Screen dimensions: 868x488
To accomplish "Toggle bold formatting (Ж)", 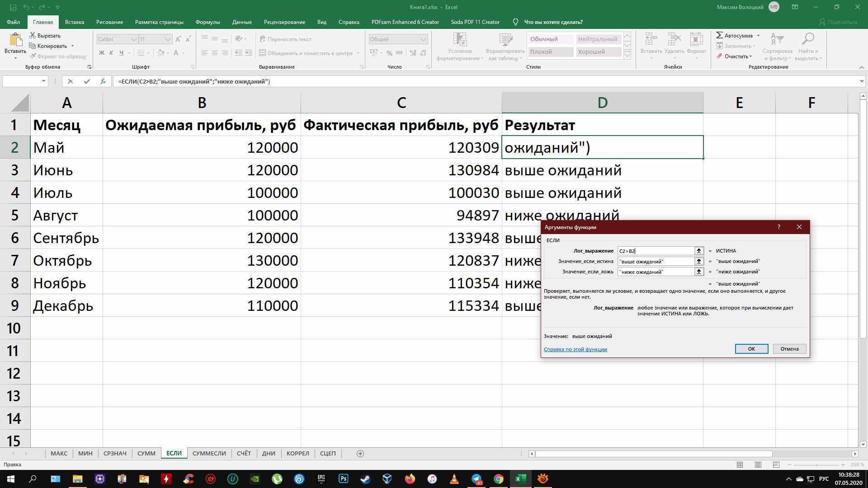I will [x=102, y=53].
